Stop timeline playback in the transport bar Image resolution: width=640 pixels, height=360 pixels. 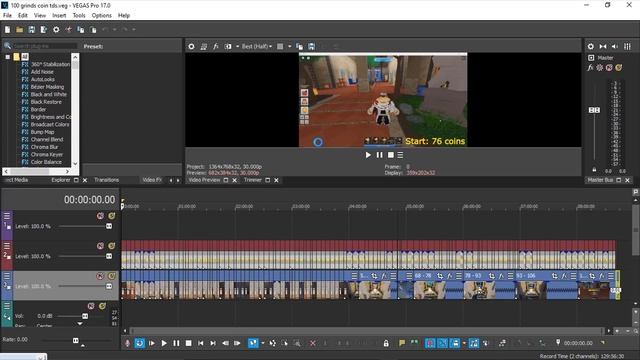[188, 343]
